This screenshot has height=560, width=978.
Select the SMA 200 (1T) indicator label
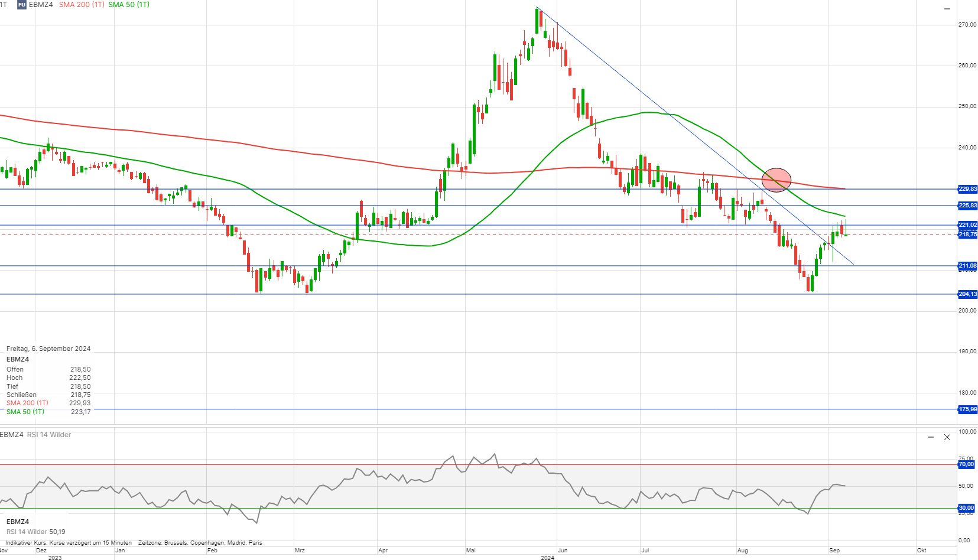(x=82, y=5)
